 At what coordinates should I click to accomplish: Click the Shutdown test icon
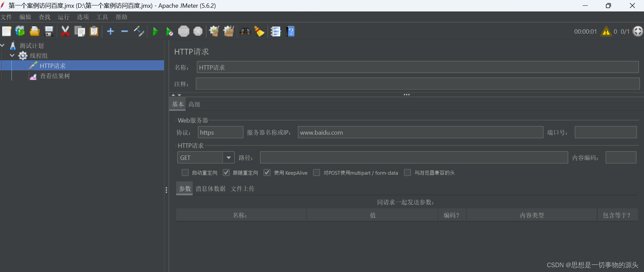point(198,31)
